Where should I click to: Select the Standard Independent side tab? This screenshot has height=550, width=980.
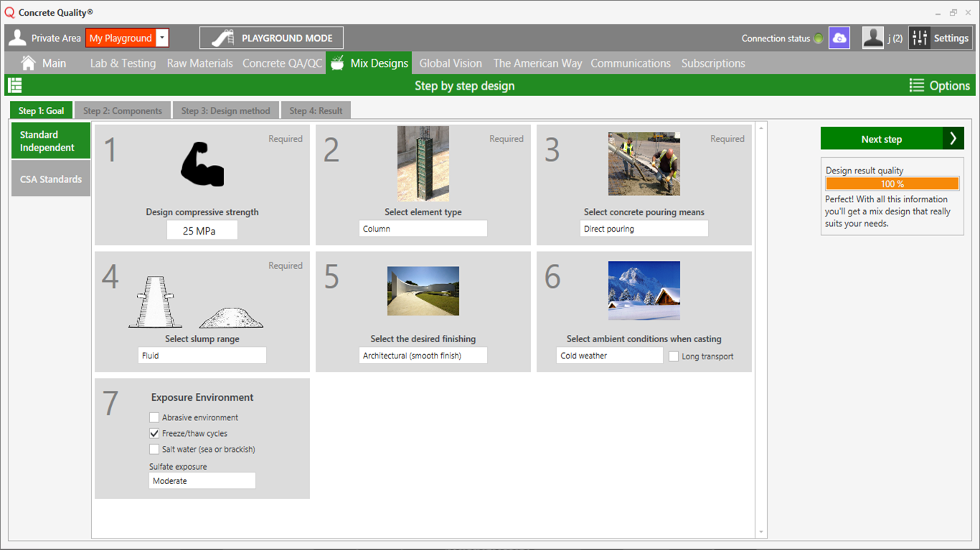[51, 141]
